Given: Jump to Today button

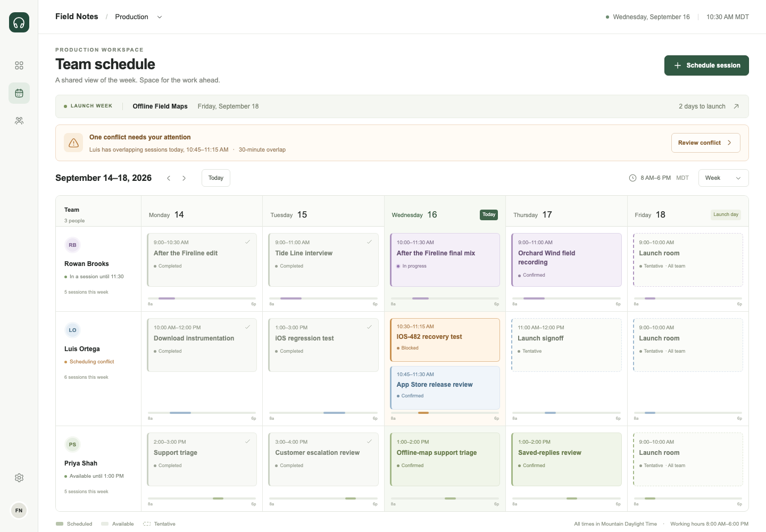Looking at the screenshot, I should tap(216, 178).
